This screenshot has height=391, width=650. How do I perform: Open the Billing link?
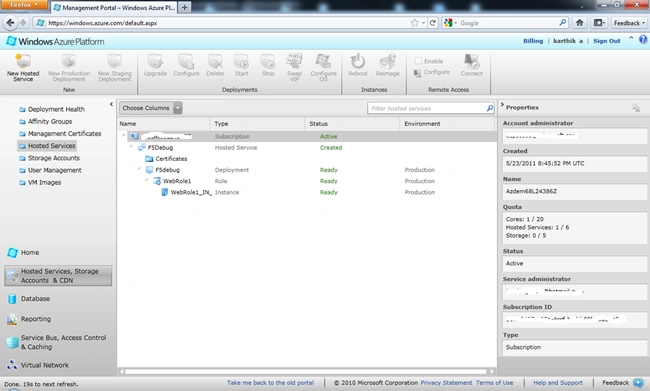pos(533,41)
